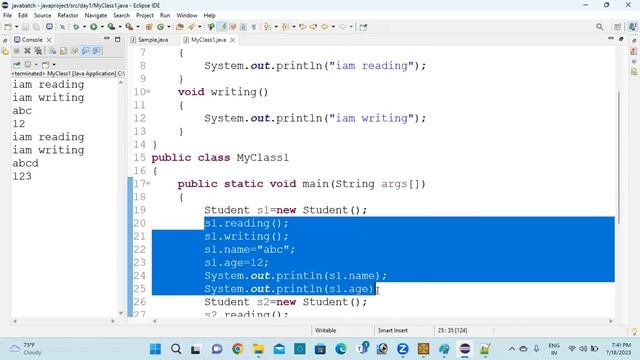Screen dimensions: 640x360
Task: Remove launch from Console
Action: coord(27,51)
